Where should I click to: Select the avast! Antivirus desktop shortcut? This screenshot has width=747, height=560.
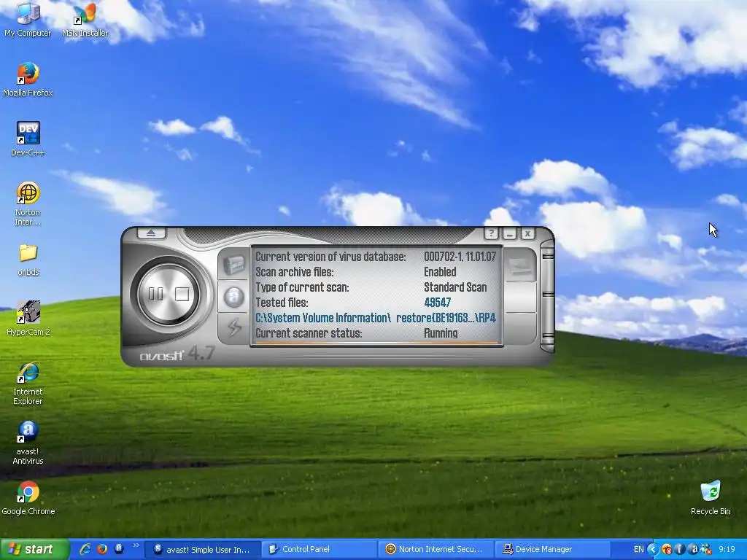(x=28, y=443)
